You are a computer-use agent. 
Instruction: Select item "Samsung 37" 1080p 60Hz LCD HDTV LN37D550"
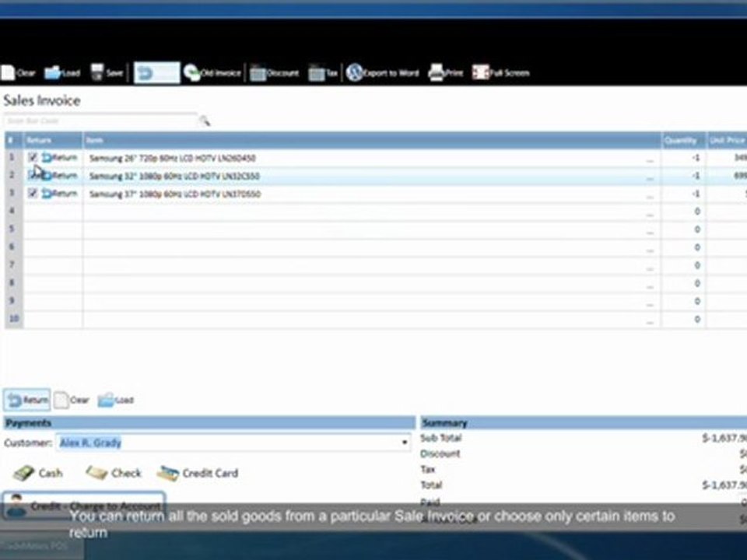click(175, 194)
